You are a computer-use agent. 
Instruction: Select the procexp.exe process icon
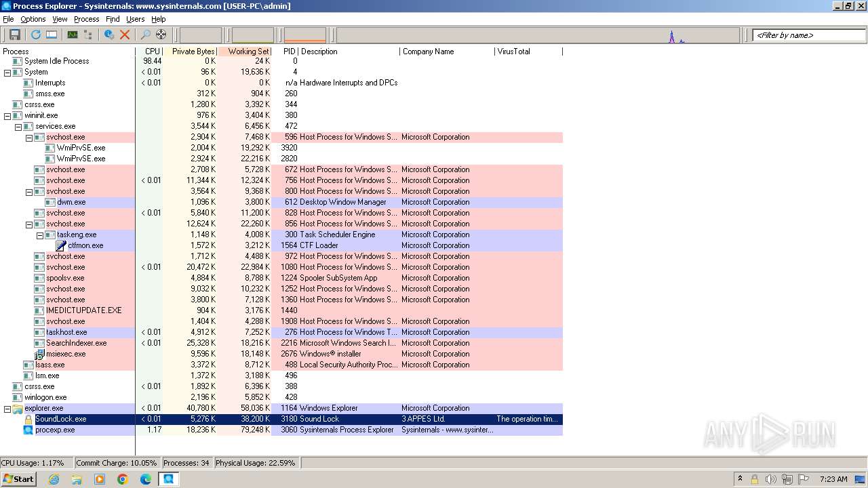(28, 430)
